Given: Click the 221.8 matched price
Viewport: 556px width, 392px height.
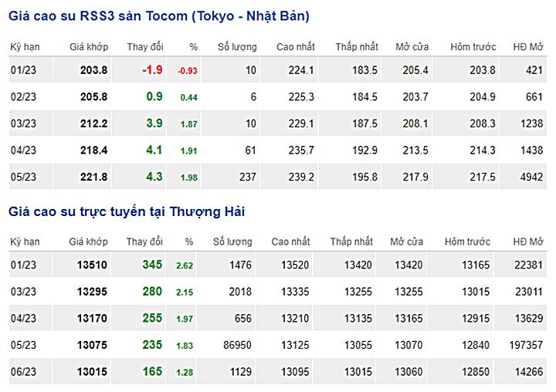Looking at the screenshot, I should (x=93, y=177).
